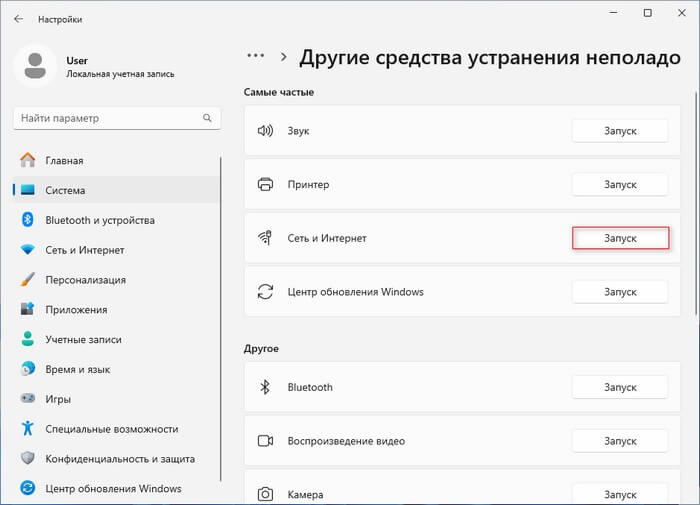Click the search magnifier icon
Screen dimensions: 700x505
[x=207, y=118]
